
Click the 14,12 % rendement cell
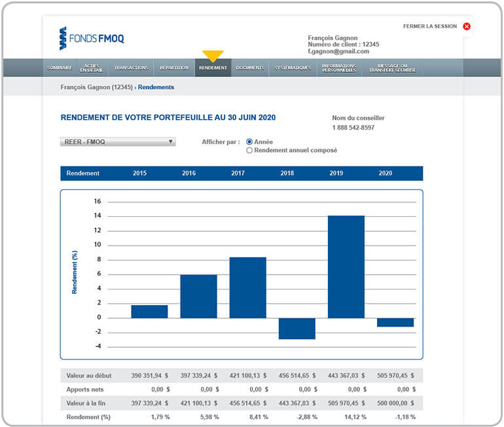(x=355, y=417)
